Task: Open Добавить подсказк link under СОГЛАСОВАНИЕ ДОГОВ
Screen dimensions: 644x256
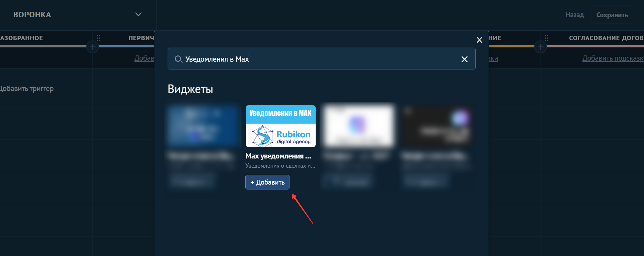Action: pos(613,58)
